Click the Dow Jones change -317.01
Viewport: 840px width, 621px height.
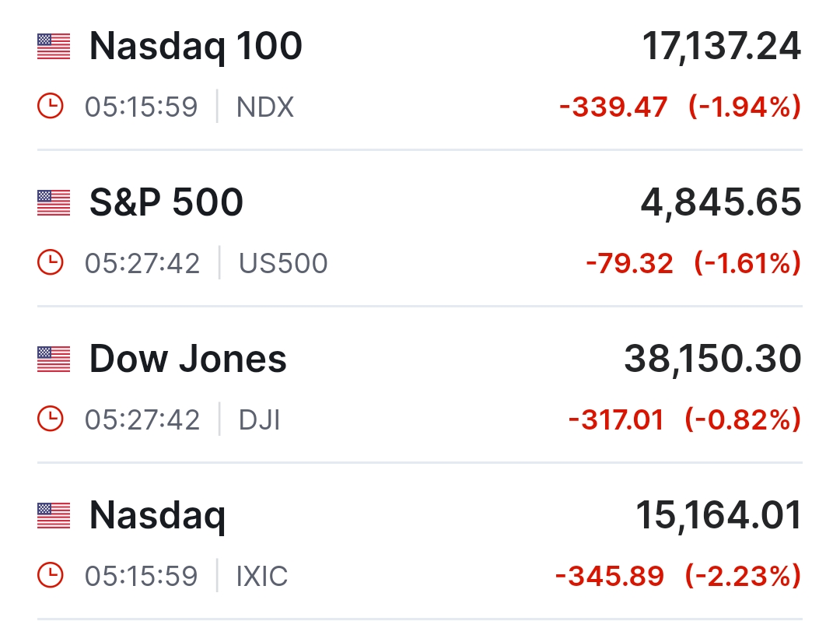click(616, 420)
